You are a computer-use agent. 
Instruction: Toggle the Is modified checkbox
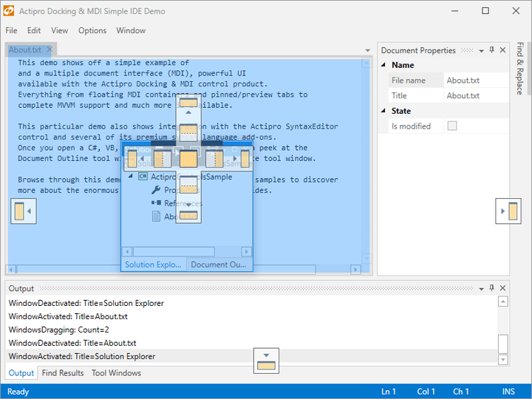(x=452, y=126)
